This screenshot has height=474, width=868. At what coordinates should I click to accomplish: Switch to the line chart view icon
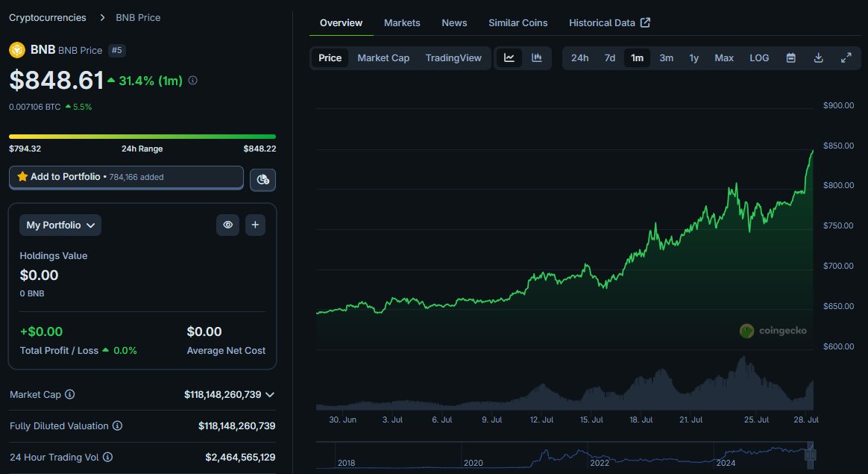pos(509,57)
